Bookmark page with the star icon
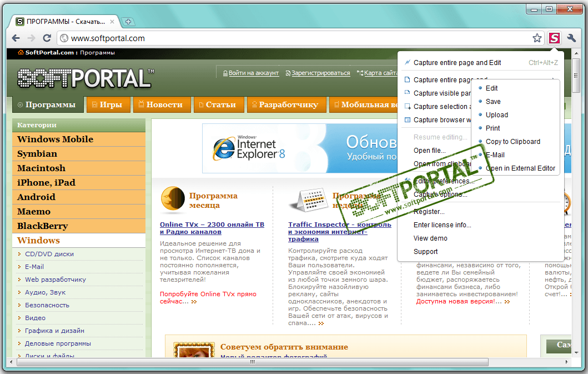 click(537, 38)
